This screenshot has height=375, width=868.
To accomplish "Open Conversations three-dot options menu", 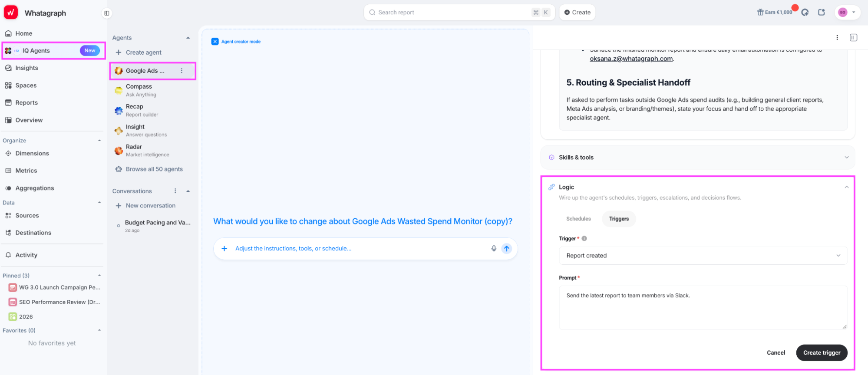I will 175,191.
